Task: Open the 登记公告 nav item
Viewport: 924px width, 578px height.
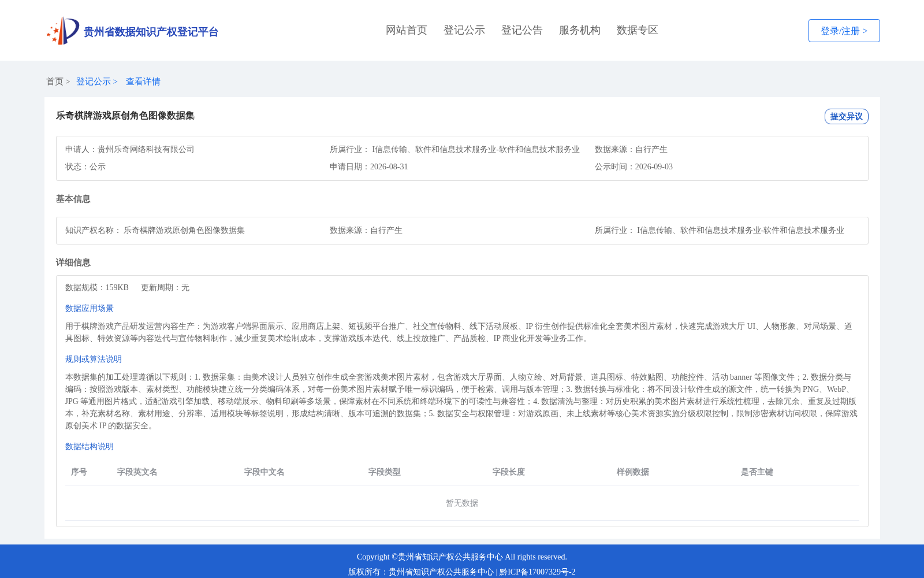Action: click(522, 30)
